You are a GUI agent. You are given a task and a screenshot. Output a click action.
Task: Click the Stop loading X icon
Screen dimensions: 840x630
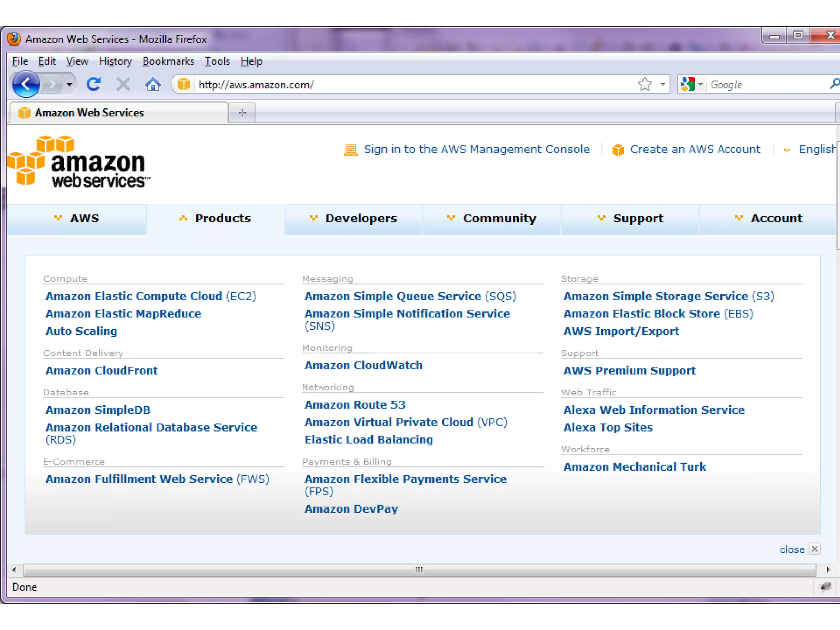click(x=123, y=84)
